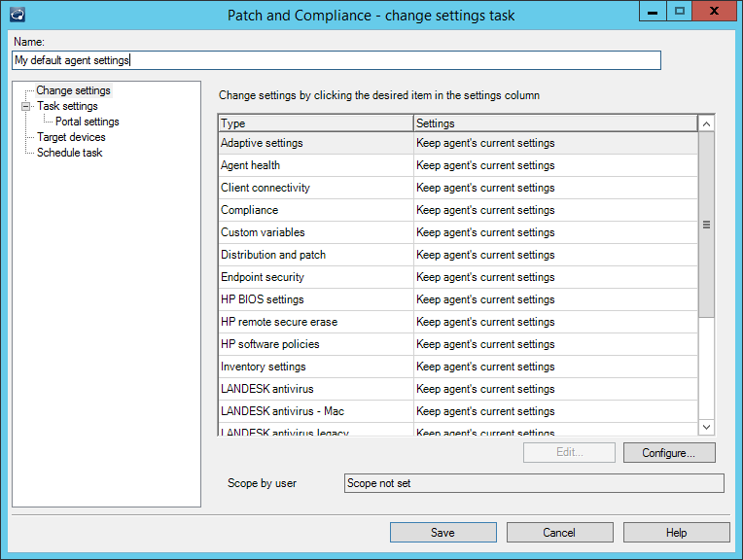743x560 pixels.
Task: Open Portal settings tree item
Action: click(x=87, y=122)
